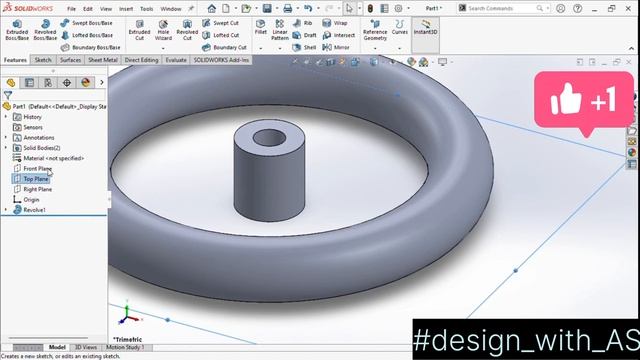This screenshot has height=360, width=640.
Task: Switch to the Evaluate tab
Action: tap(176, 60)
